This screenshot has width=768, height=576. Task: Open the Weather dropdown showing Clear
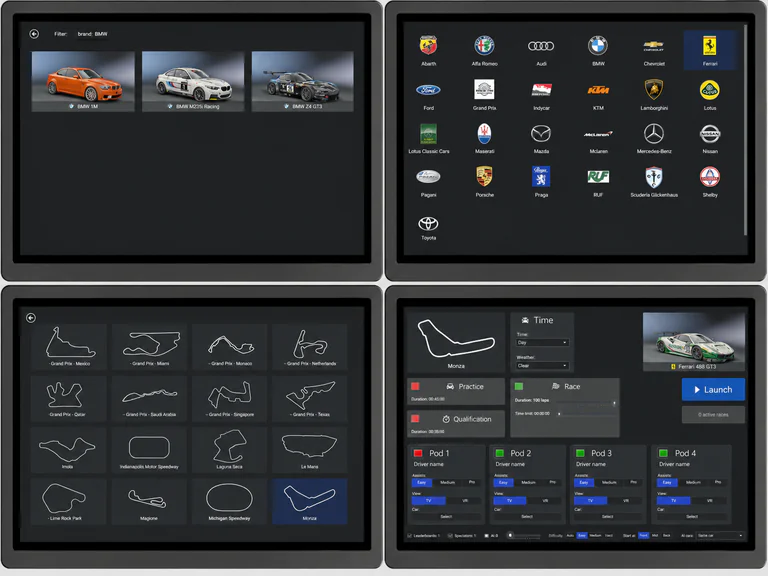[x=542, y=365]
